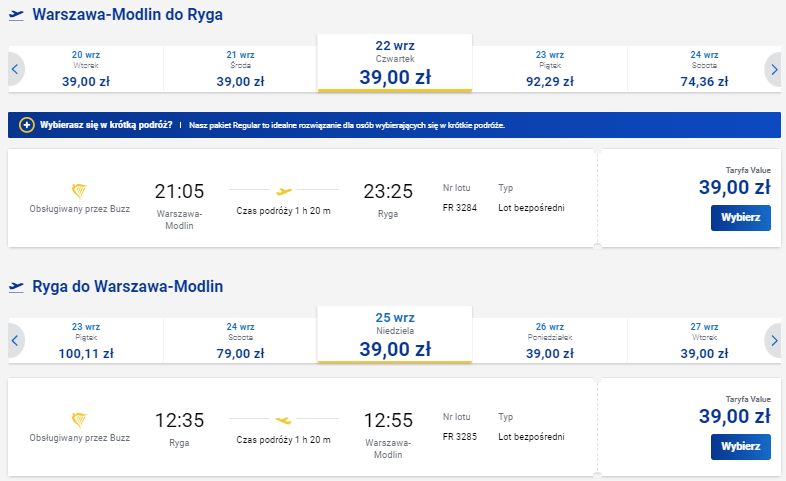The image size is (786, 481).
Task: Click Wybierz for flight FR 3284
Action: click(x=740, y=217)
